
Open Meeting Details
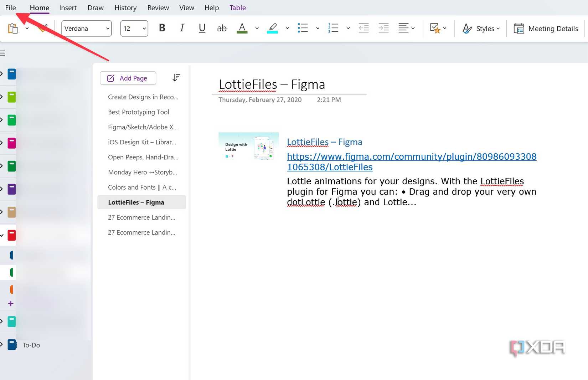click(546, 29)
